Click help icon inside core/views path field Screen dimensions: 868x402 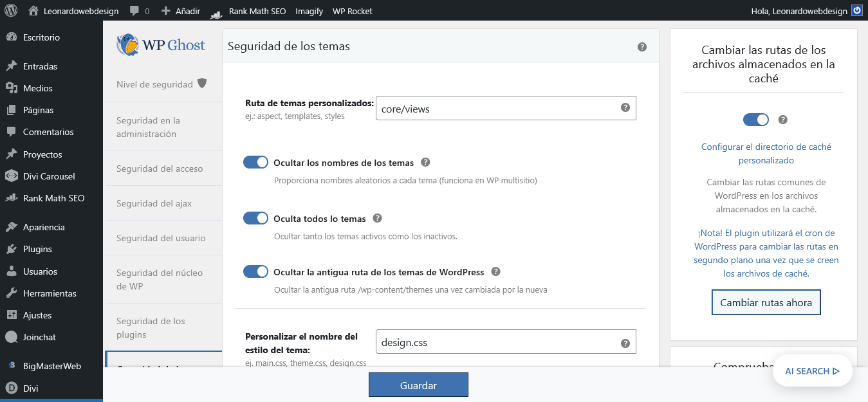(625, 108)
